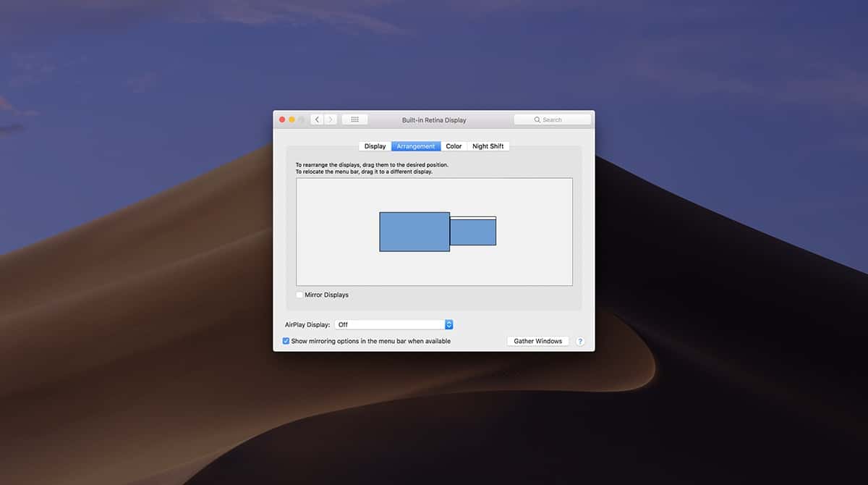Click the magnifying glass in the search field

click(x=537, y=119)
